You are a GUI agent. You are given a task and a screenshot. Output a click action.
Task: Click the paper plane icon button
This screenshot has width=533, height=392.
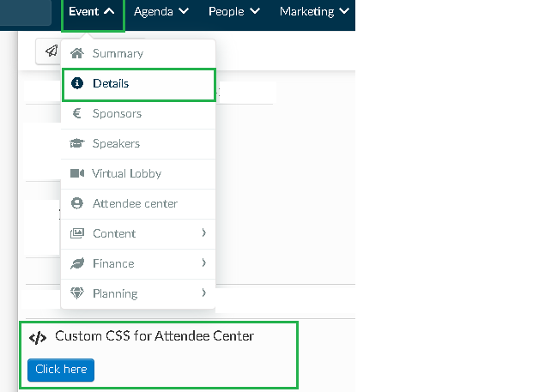[51, 51]
